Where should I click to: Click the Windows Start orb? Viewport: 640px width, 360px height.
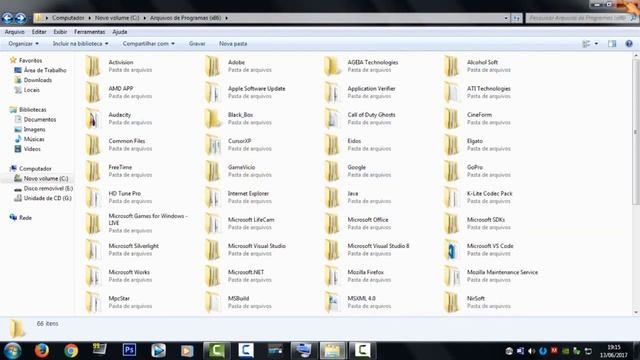pos(12,351)
